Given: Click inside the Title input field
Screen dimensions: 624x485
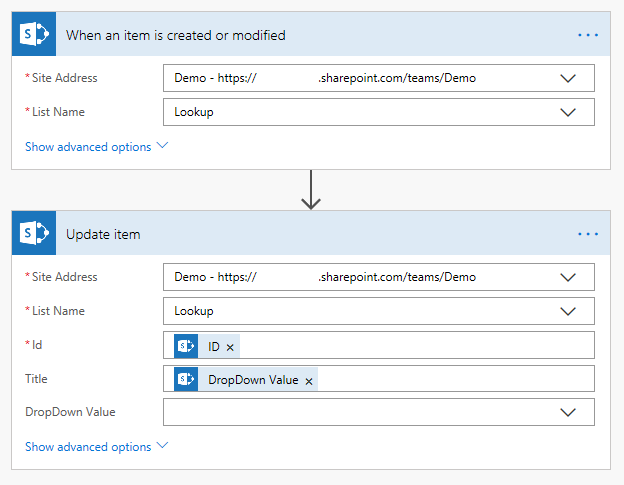Looking at the screenshot, I should pyautogui.click(x=450, y=380).
